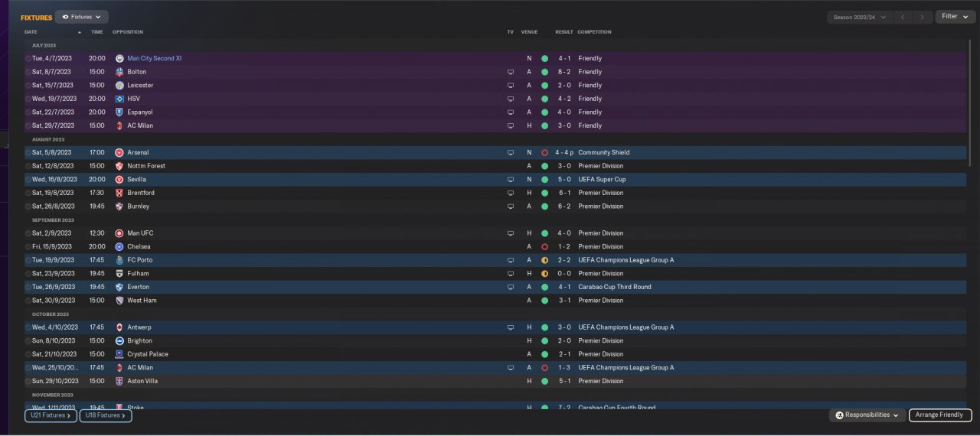The width and height of the screenshot is (980, 436).
Task: Toggle the circle marker beside Sat, 8/7/2023
Action: 28,72
